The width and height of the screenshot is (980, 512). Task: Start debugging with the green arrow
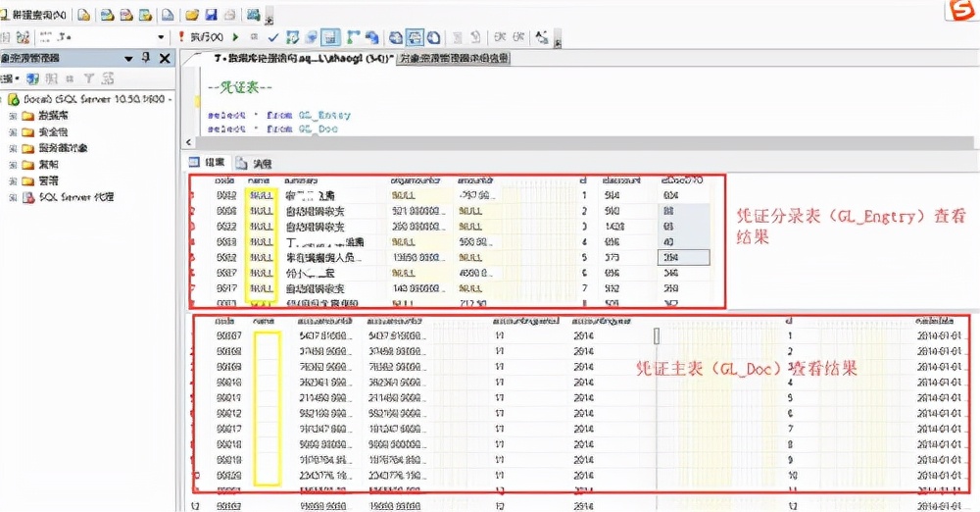click(x=235, y=37)
